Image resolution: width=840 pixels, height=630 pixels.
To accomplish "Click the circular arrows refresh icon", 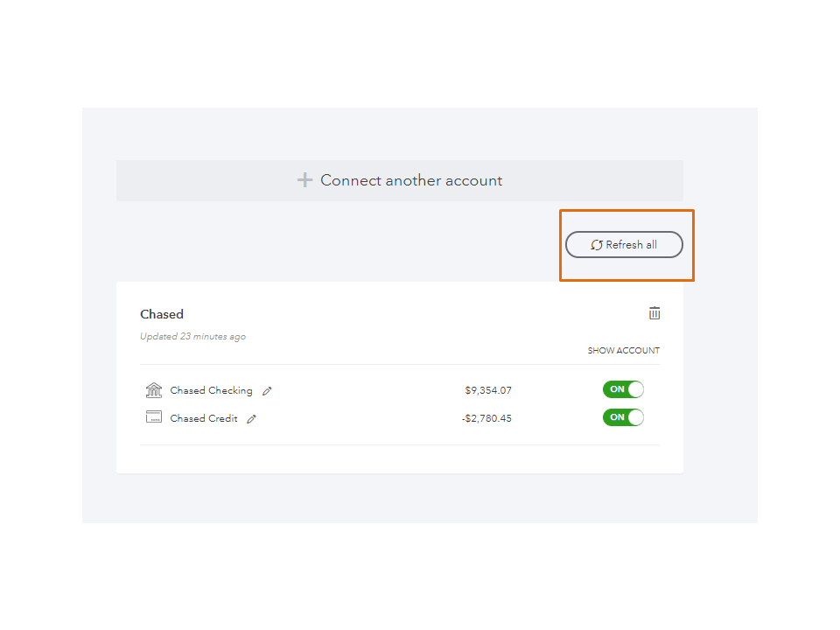I will 597,245.
